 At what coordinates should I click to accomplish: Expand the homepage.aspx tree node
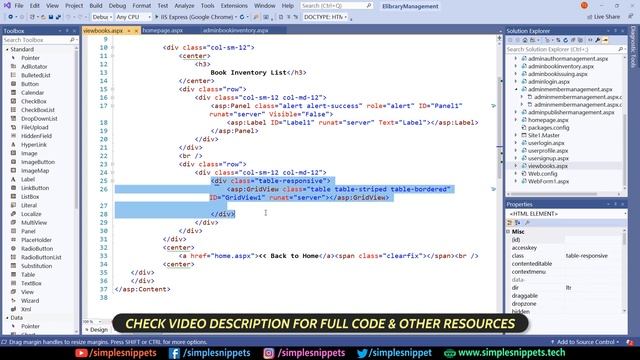pyautogui.click(x=516, y=120)
